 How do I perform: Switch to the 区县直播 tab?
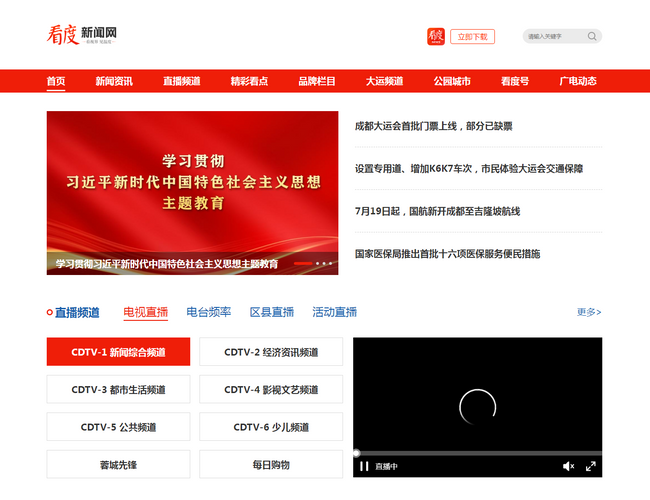click(271, 313)
